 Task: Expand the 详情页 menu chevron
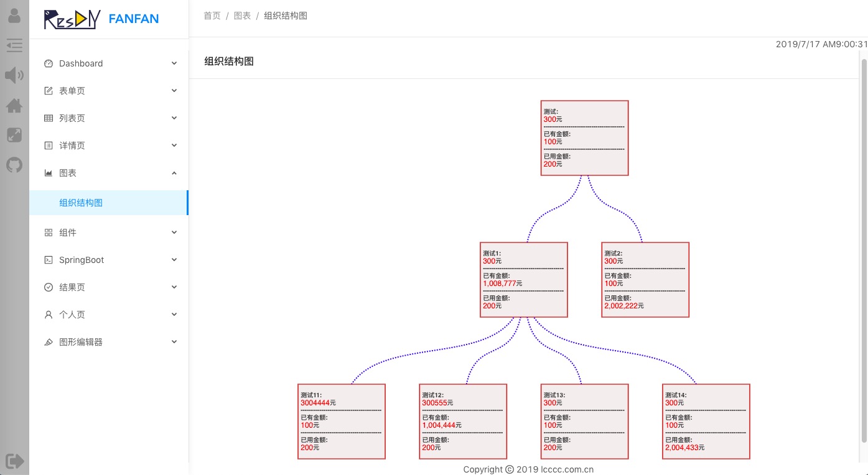point(174,145)
